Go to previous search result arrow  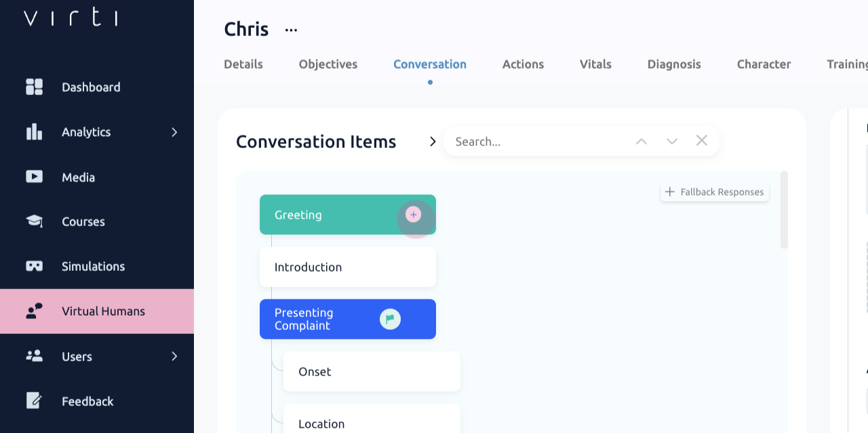point(642,141)
